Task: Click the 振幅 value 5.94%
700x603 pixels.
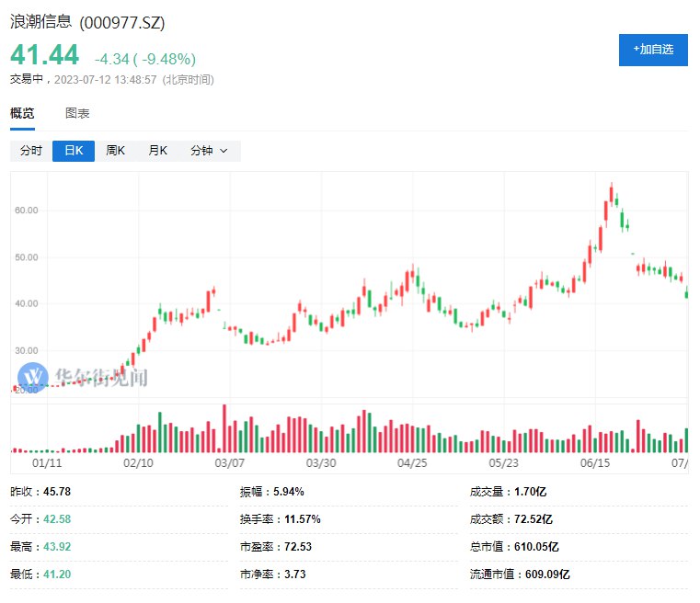Action: 289,492
